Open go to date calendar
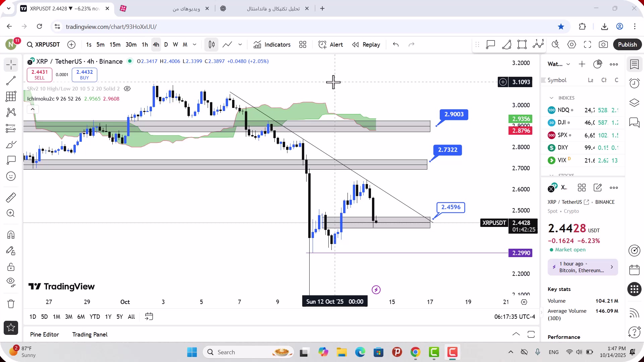The width and height of the screenshot is (644, 362). (149, 316)
